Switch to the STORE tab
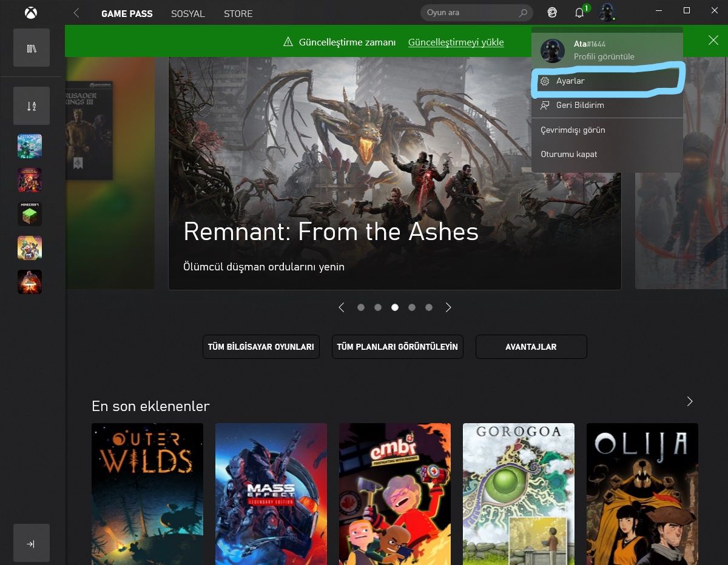 (238, 13)
